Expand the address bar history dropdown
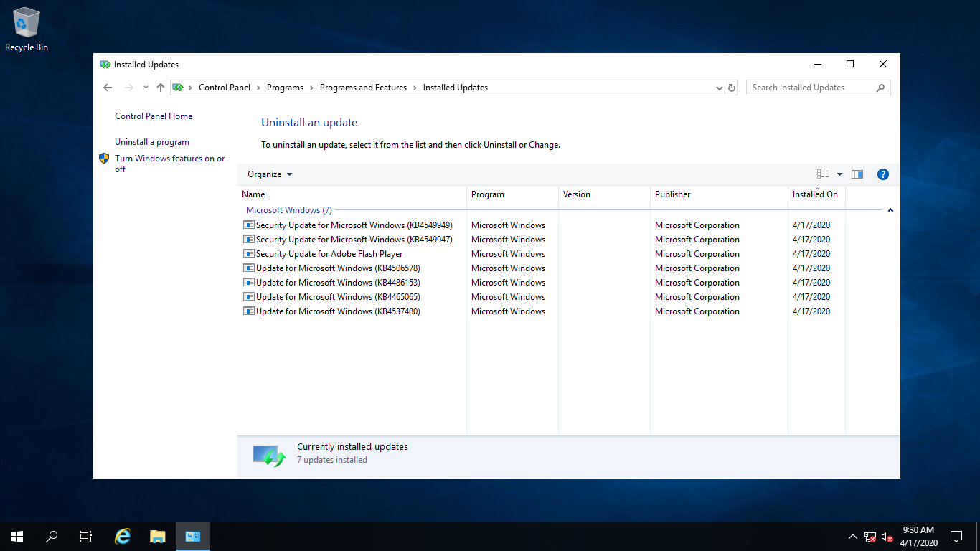This screenshot has height=551, width=980. (720, 88)
